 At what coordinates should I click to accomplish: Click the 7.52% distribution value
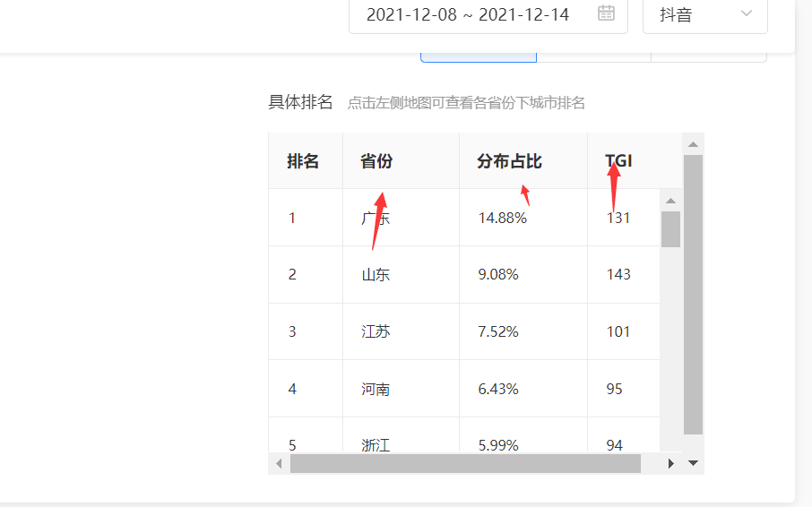click(498, 331)
